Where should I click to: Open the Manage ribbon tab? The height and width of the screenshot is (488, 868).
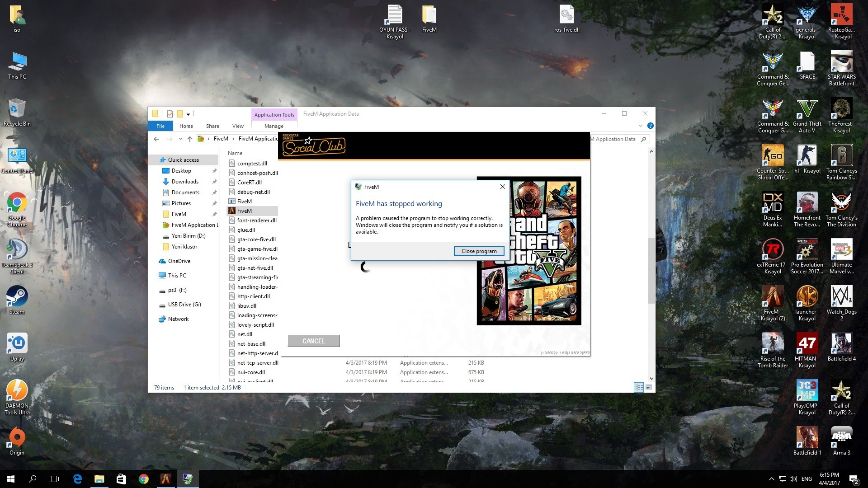point(274,126)
